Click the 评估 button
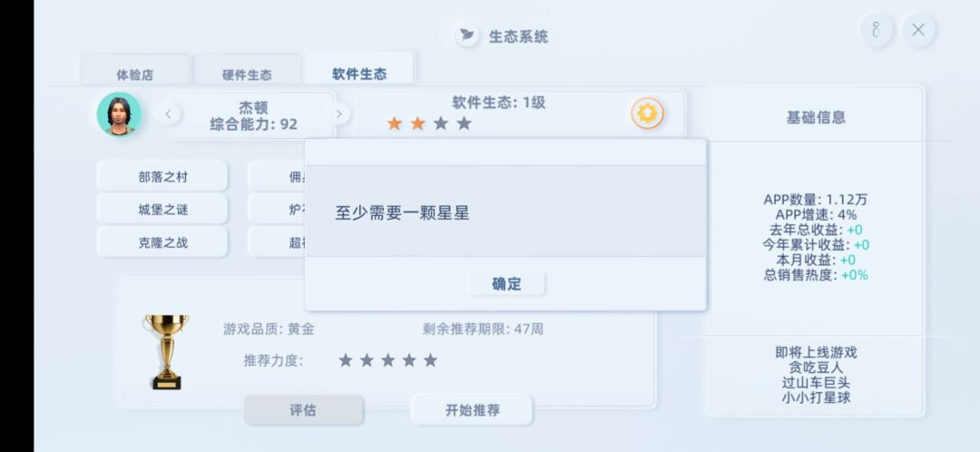The width and height of the screenshot is (980, 452). pos(303,410)
